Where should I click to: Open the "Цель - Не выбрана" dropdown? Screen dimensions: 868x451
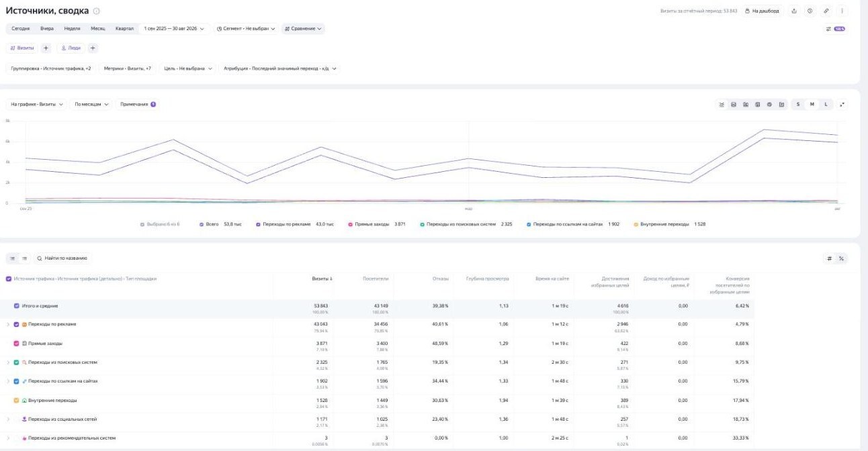[188, 68]
